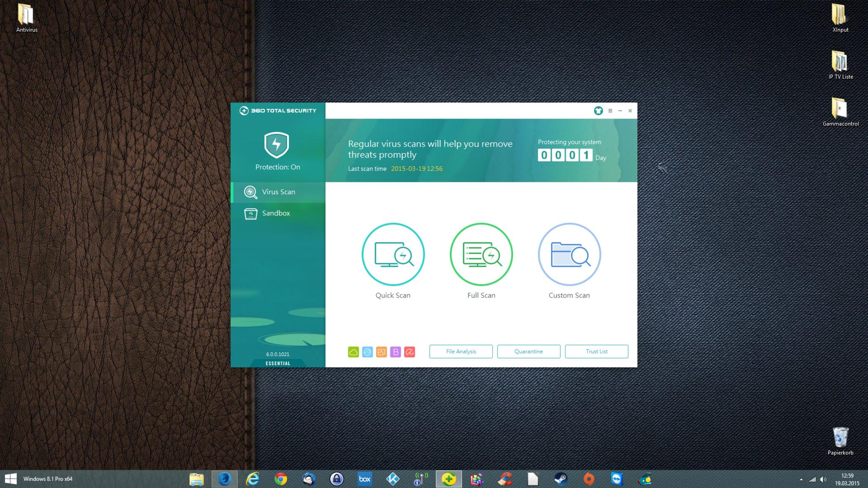Open the Box app in taskbar
This screenshot has width=868, height=488.
[x=365, y=479]
